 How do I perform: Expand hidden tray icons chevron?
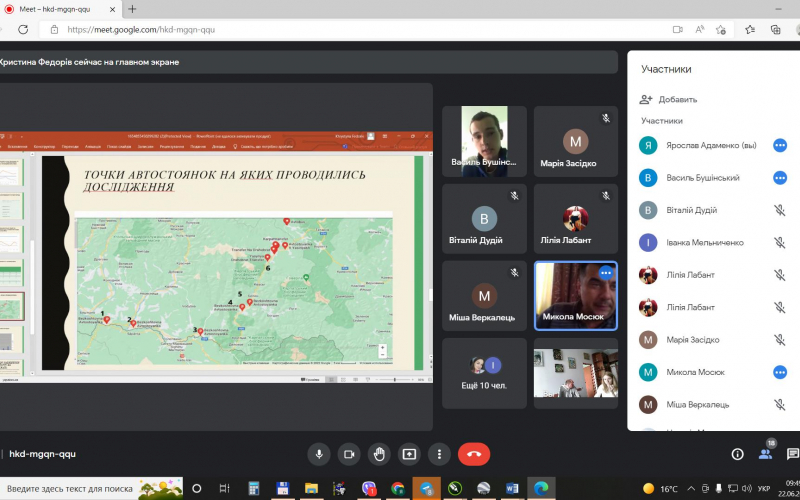pos(691,489)
